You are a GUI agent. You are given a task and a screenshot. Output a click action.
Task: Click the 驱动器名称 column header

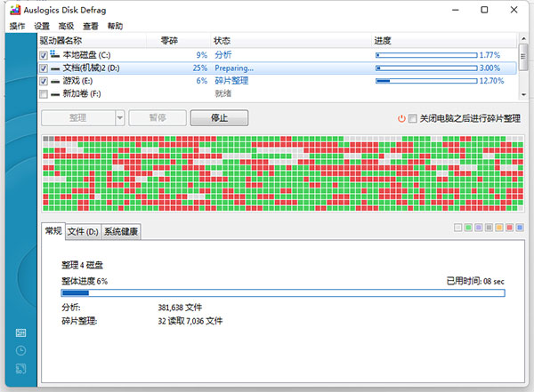[61, 41]
